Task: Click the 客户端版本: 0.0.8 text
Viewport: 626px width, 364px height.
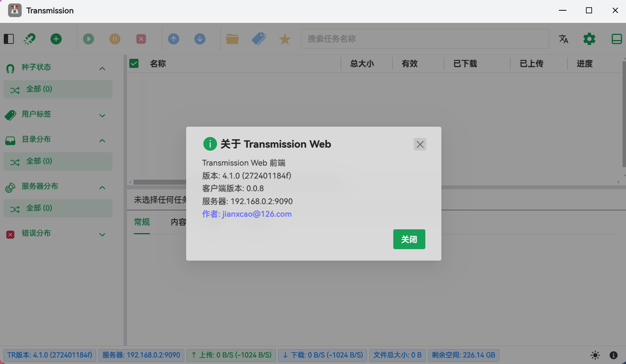Action: point(233,188)
